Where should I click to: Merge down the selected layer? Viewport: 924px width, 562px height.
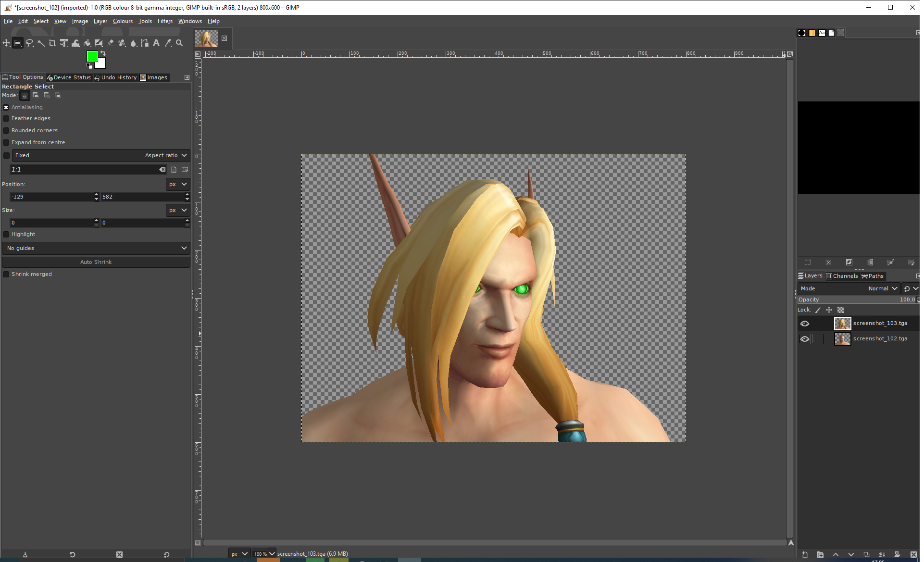tap(882, 555)
